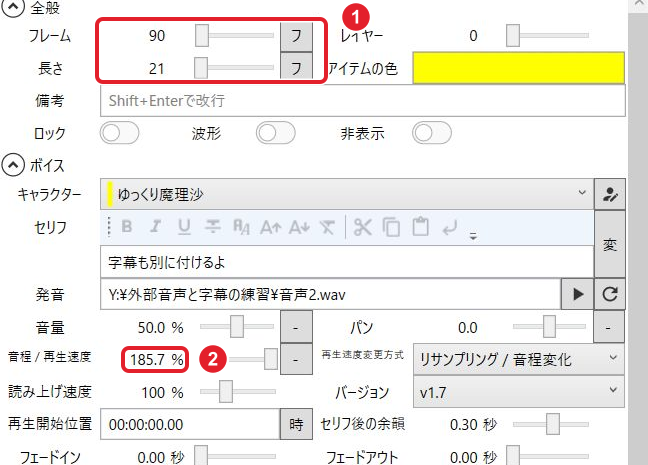The image size is (648, 465).
Task: Click the Italic formatting icon
Action: [x=155, y=227]
